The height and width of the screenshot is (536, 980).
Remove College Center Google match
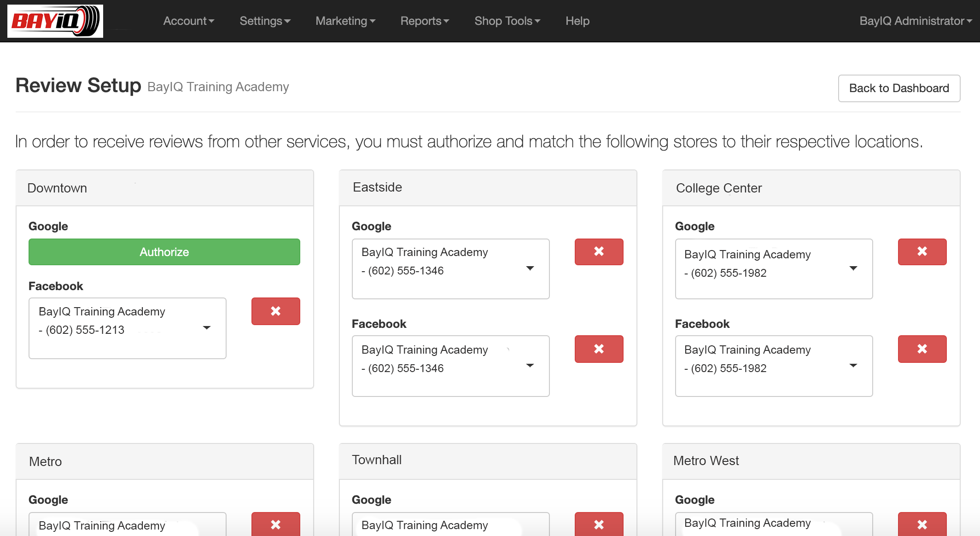click(922, 252)
